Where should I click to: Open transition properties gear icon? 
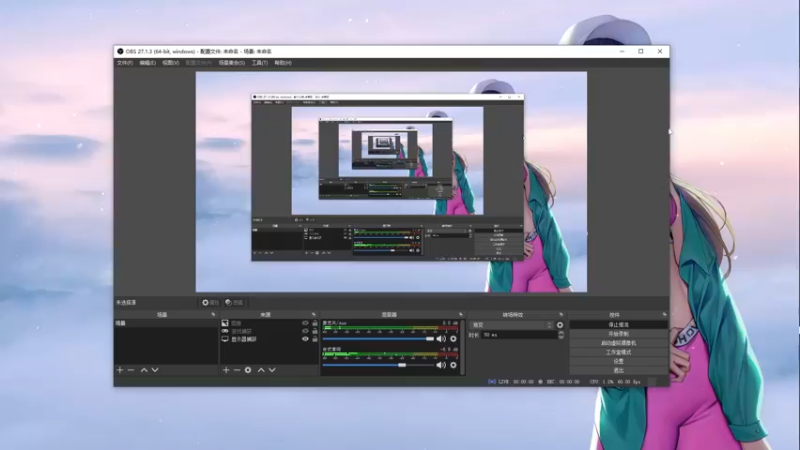[560, 325]
